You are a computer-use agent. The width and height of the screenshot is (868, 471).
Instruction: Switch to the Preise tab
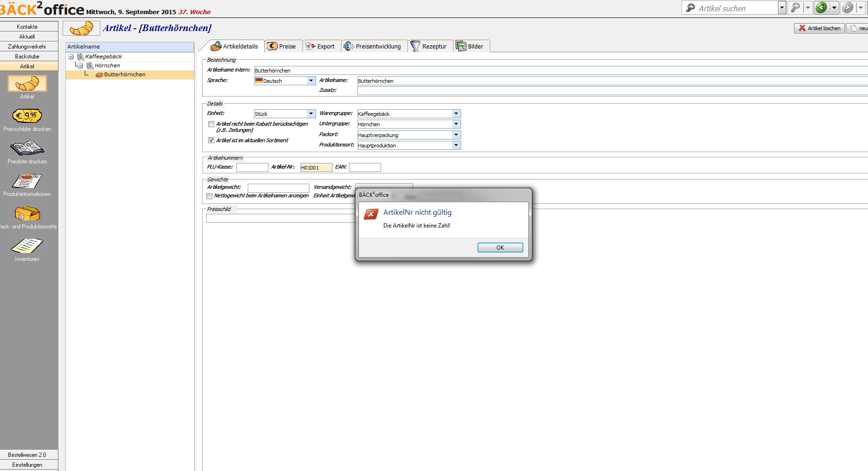(282, 46)
